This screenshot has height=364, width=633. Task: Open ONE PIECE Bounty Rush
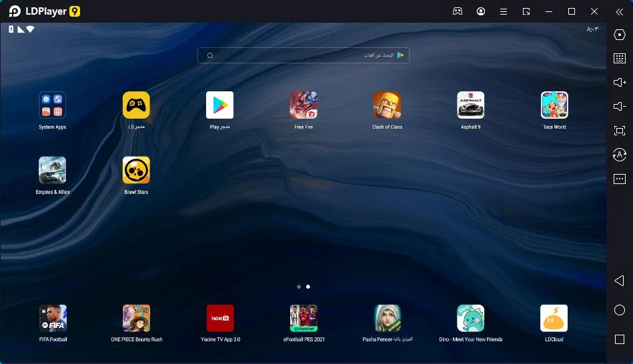pos(137,319)
